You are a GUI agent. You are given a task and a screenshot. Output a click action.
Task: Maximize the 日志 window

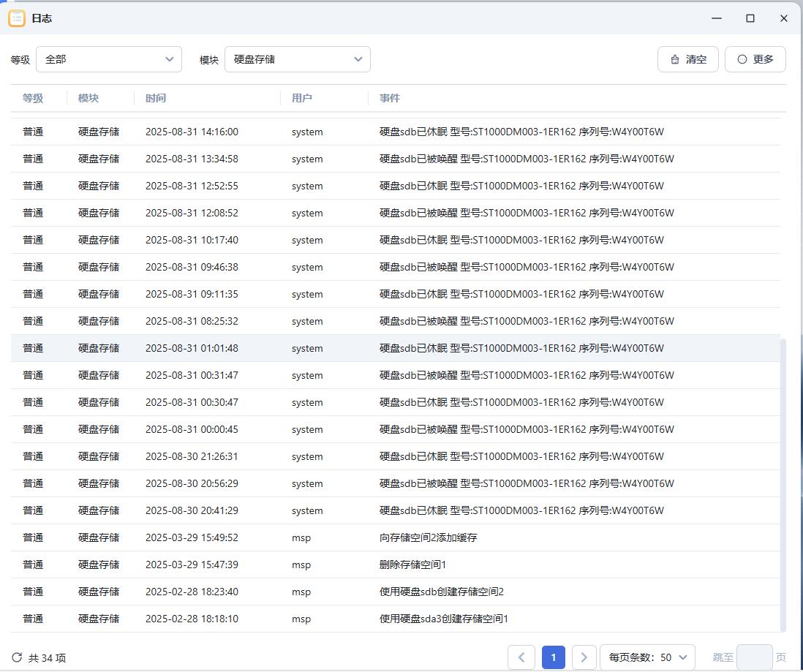750,18
